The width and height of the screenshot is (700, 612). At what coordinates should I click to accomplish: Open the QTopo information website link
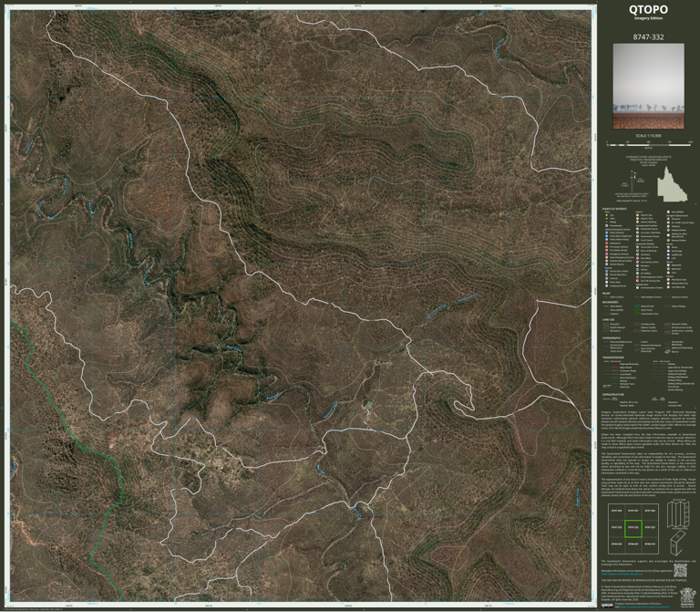click(622, 574)
